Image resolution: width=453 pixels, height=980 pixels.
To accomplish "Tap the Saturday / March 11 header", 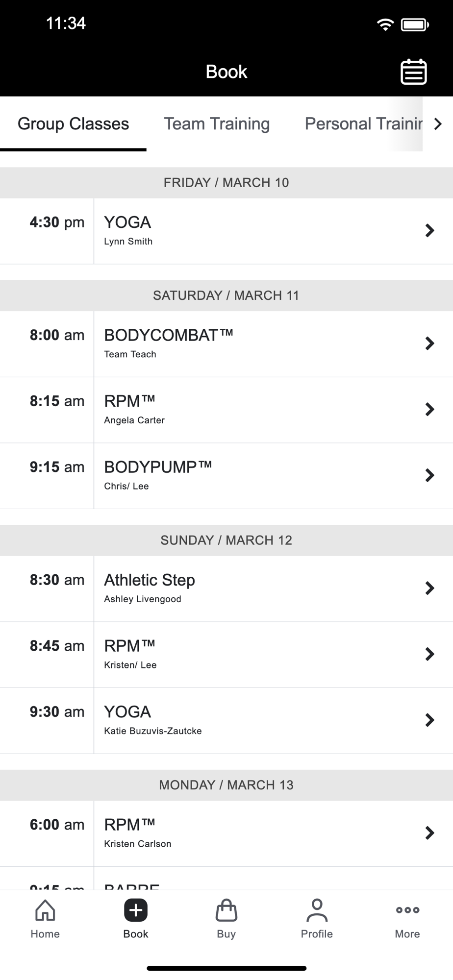I will [x=226, y=295].
